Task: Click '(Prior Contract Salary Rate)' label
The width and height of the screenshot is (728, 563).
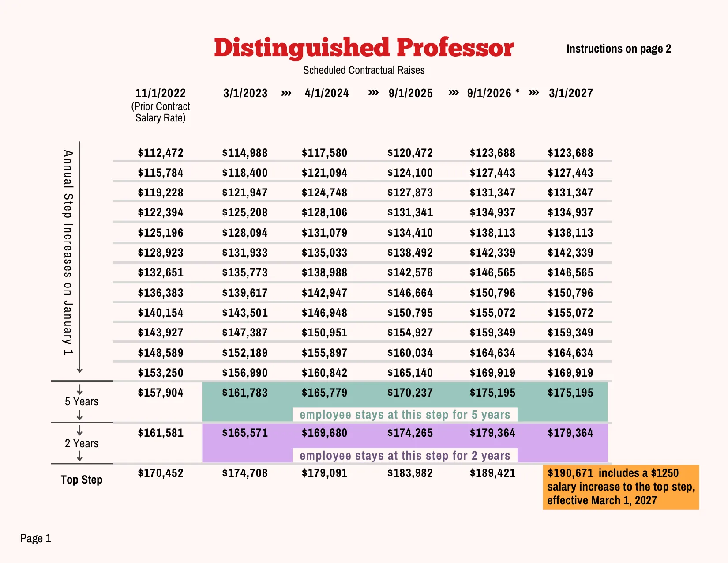Action: 161,112
